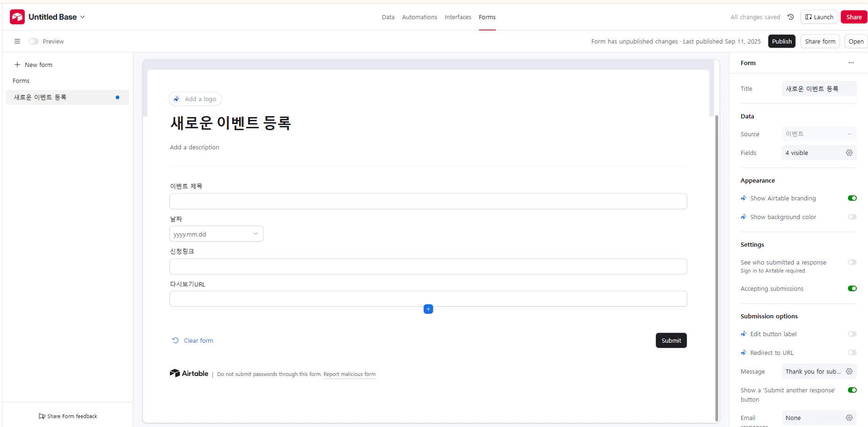Click the Forms section label in sidebar
Image resolution: width=868 pixels, height=427 pixels.
tap(21, 81)
